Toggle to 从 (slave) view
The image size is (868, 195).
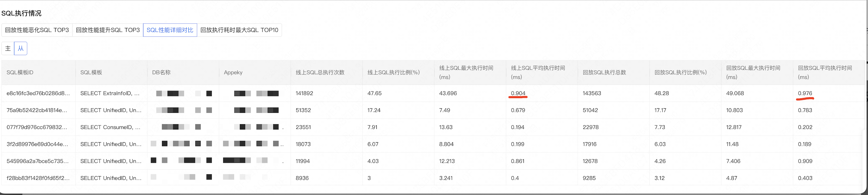pos(21,48)
